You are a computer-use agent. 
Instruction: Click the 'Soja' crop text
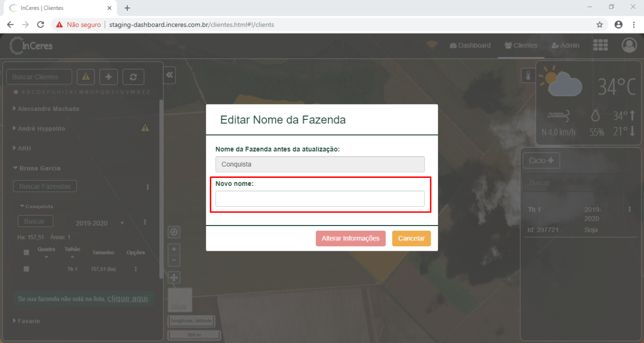pyautogui.click(x=591, y=230)
